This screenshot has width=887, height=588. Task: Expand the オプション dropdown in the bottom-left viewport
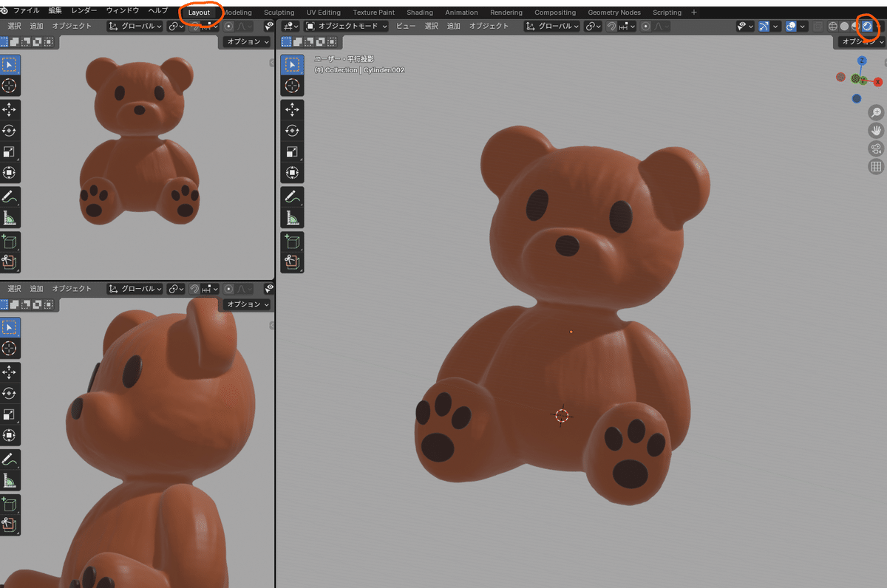click(247, 304)
